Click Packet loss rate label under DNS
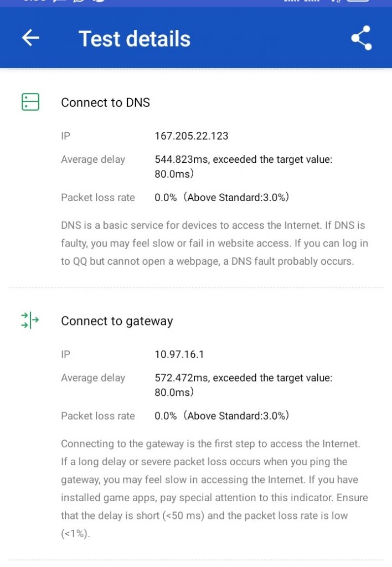Screen dimensions: 392x567 click(x=98, y=197)
